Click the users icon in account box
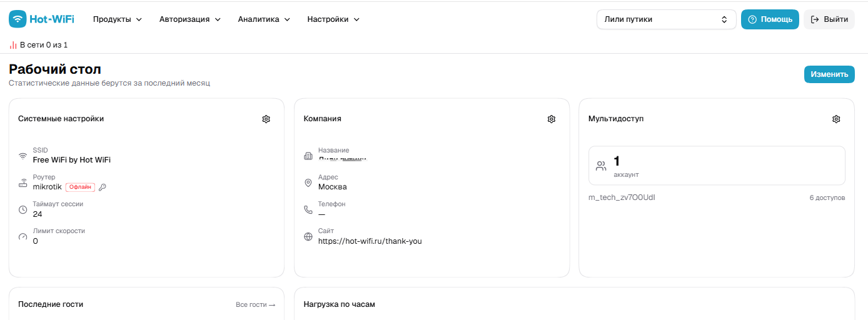Image resolution: width=868 pixels, height=320 pixels. click(601, 166)
